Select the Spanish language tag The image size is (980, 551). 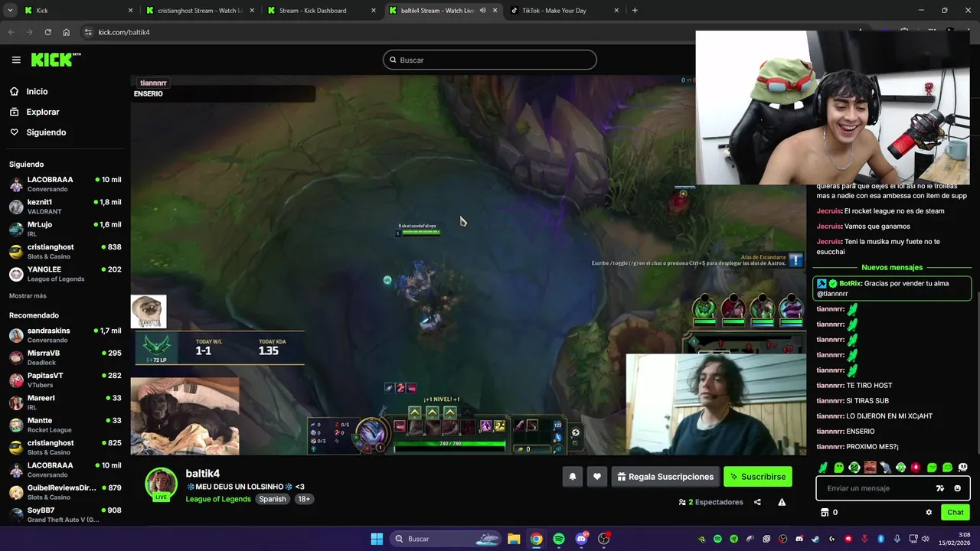(x=272, y=499)
